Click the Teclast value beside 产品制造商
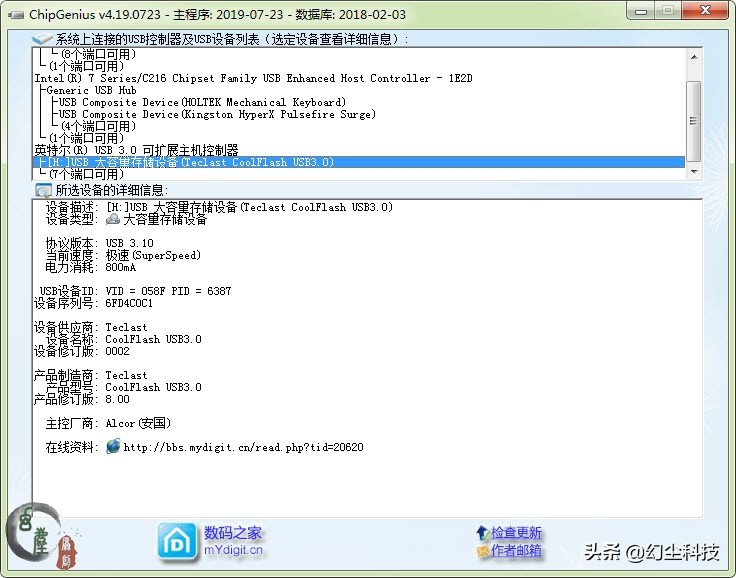 tap(126, 375)
